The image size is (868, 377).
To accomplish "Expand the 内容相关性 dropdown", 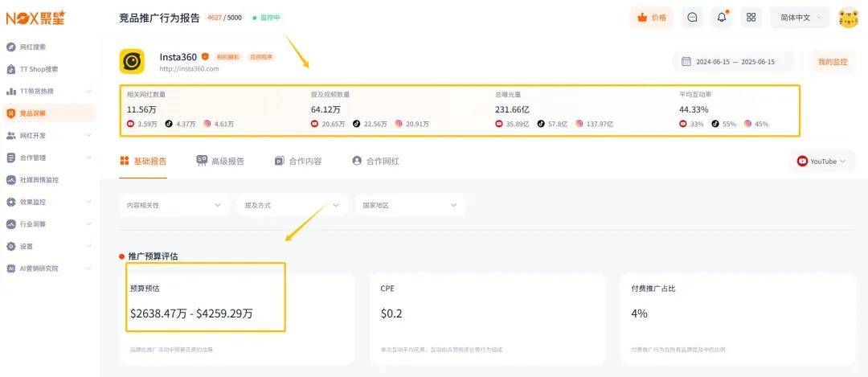I will tap(173, 205).
